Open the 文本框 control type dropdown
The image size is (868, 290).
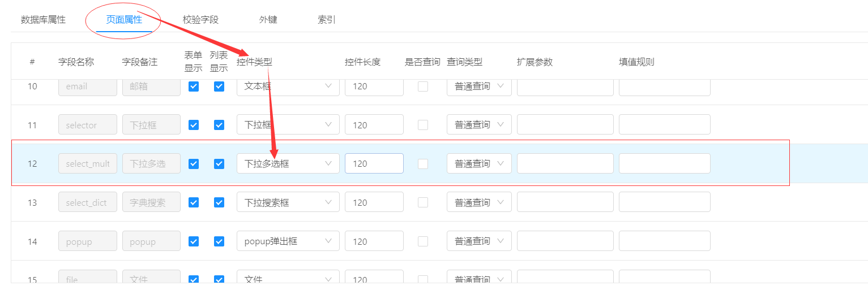pos(288,86)
